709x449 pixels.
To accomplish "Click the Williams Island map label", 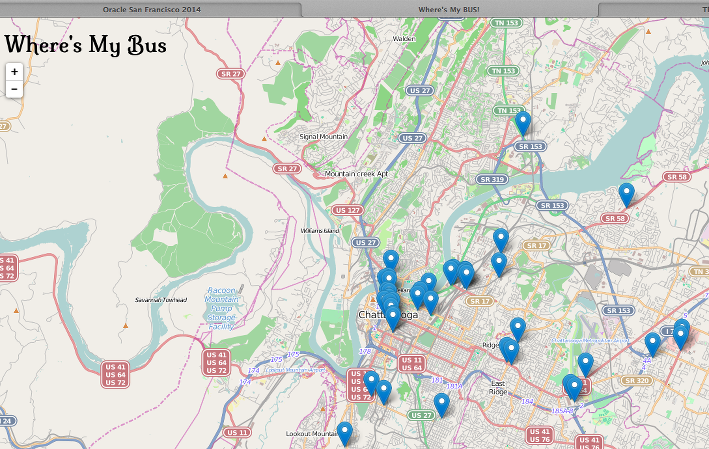I will tap(320, 231).
